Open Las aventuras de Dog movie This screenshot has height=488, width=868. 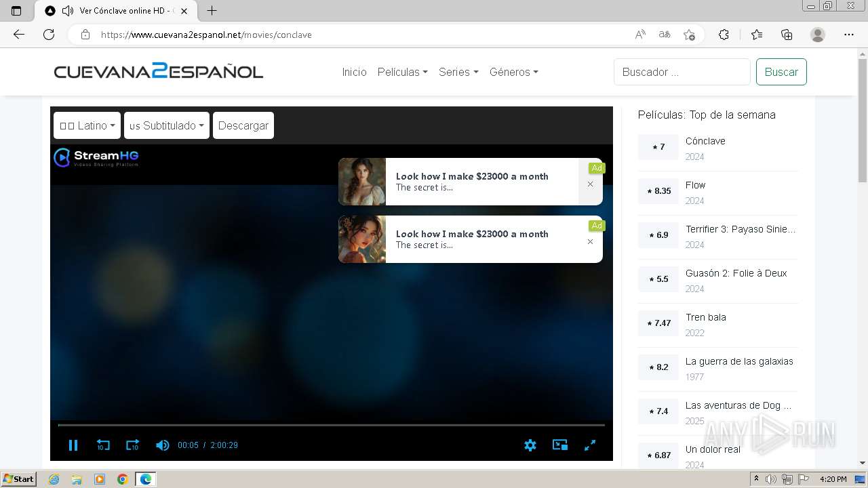[x=738, y=405]
